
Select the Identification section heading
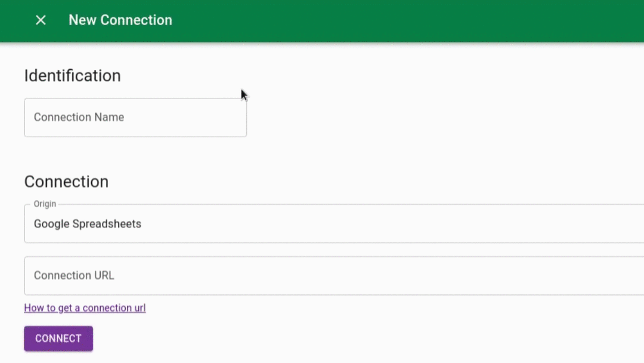72,76
